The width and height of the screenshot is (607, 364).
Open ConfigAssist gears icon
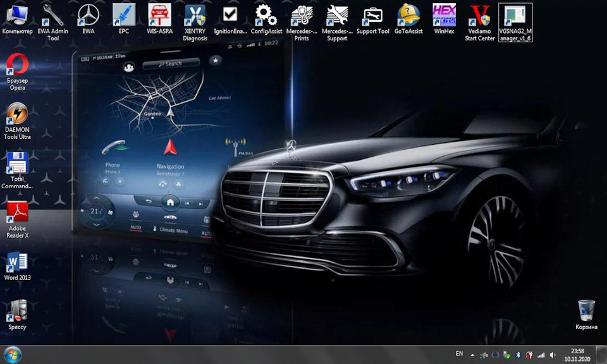tap(266, 20)
